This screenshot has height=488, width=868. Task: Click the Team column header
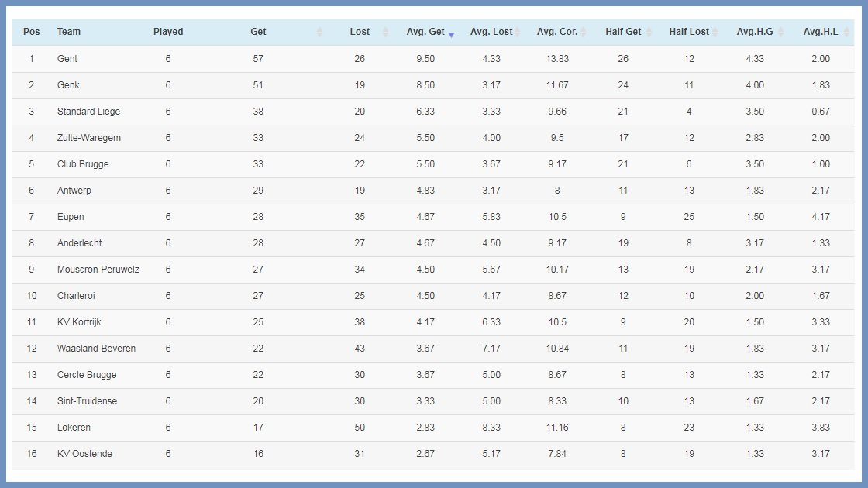point(69,32)
